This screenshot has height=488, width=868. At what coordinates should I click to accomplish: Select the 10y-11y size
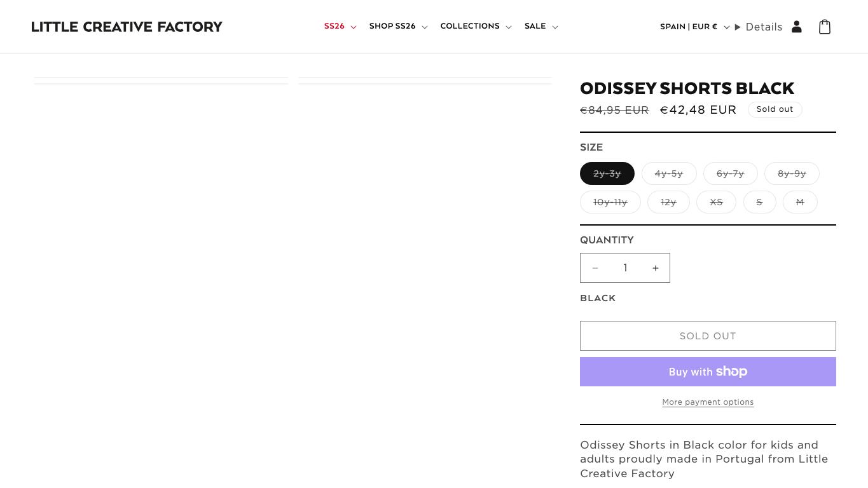coord(610,202)
